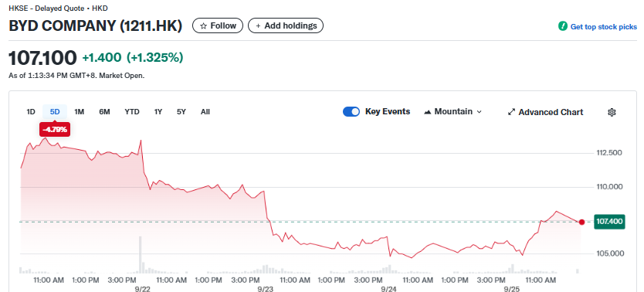Click the star icon in Follow button
The width and height of the screenshot is (644, 292).
coord(203,25)
